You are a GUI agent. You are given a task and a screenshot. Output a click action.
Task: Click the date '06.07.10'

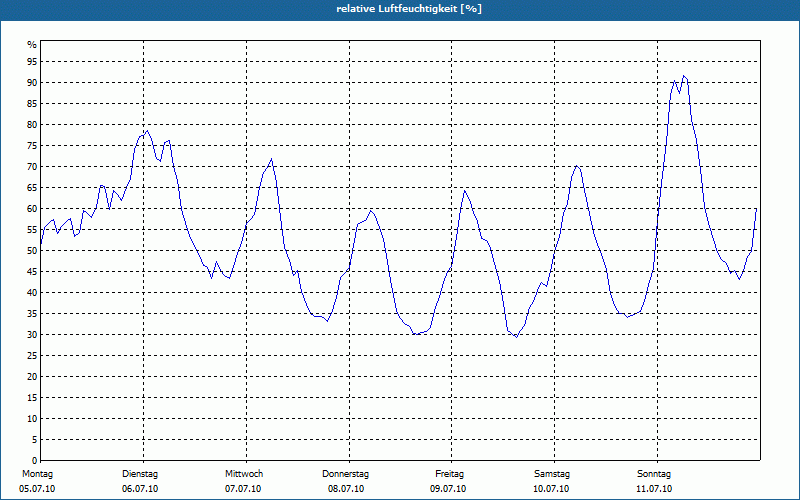point(140,489)
